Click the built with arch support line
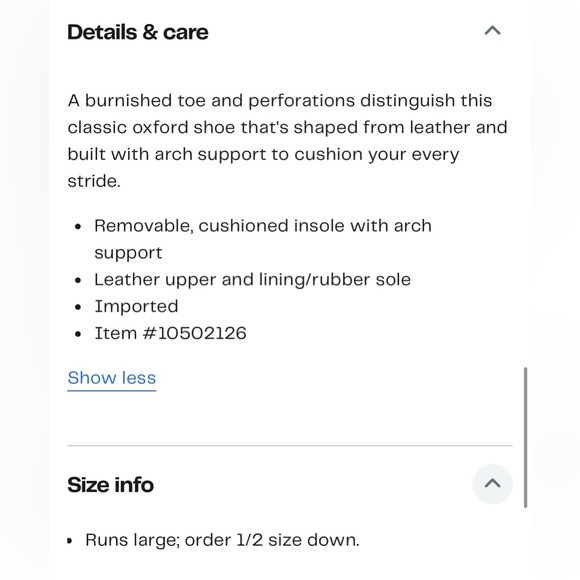The width and height of the screenshot is (580, 580). pos(263,155)
